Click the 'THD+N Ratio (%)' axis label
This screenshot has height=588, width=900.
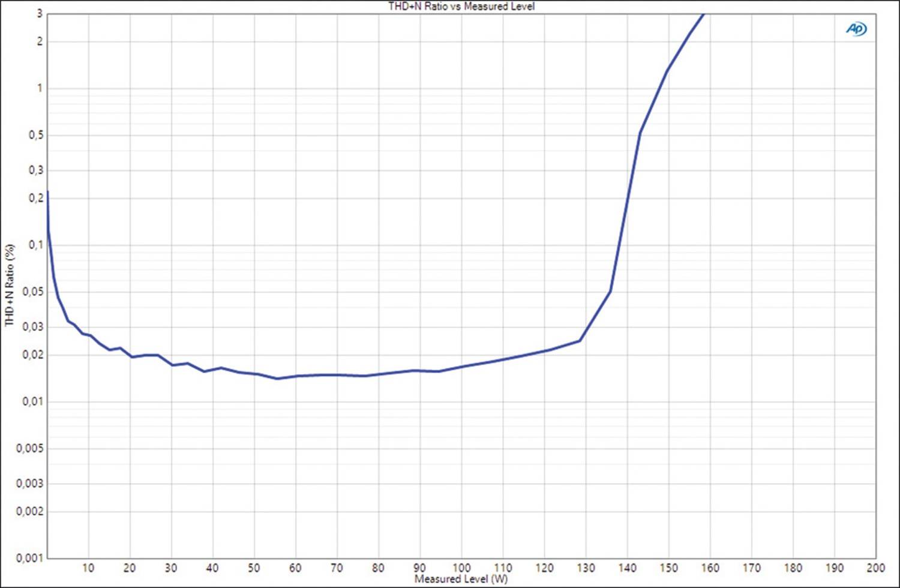(x=9, y=285)
